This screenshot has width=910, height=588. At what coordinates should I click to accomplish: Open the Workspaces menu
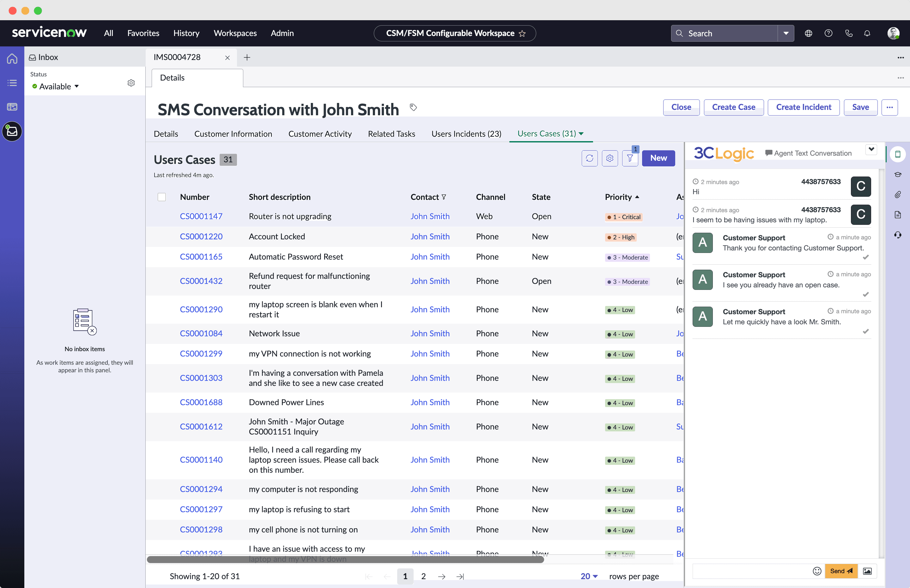(x=235, y=33)
